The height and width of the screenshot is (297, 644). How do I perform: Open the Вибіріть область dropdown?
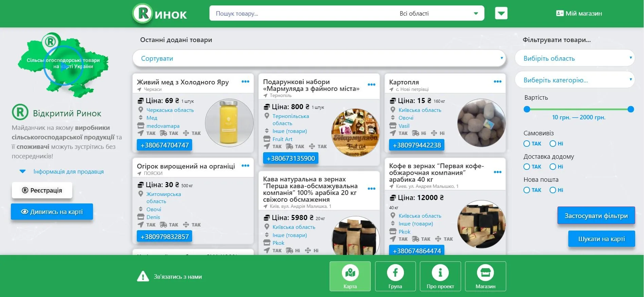pyautogui.click(x=575, y=58)
